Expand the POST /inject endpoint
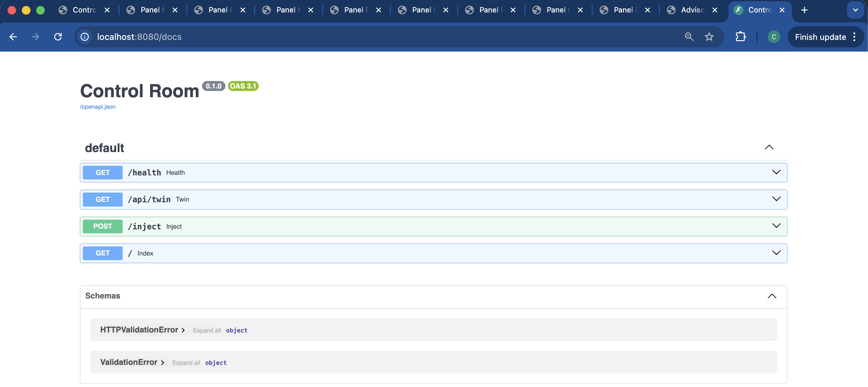This screenshot has height=387, width=868. tap(433, 227)
